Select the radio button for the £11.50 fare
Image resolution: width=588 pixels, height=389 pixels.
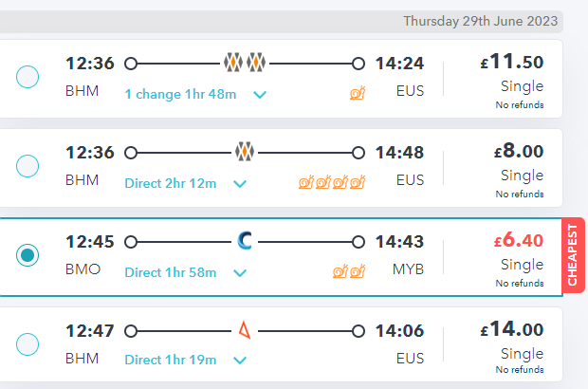pyautogui.click(x=28, y=77)
